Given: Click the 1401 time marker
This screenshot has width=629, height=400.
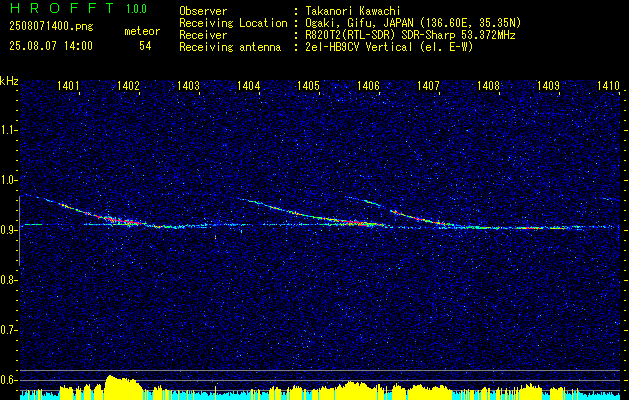Looking at the screenshot, I should 68,85.
